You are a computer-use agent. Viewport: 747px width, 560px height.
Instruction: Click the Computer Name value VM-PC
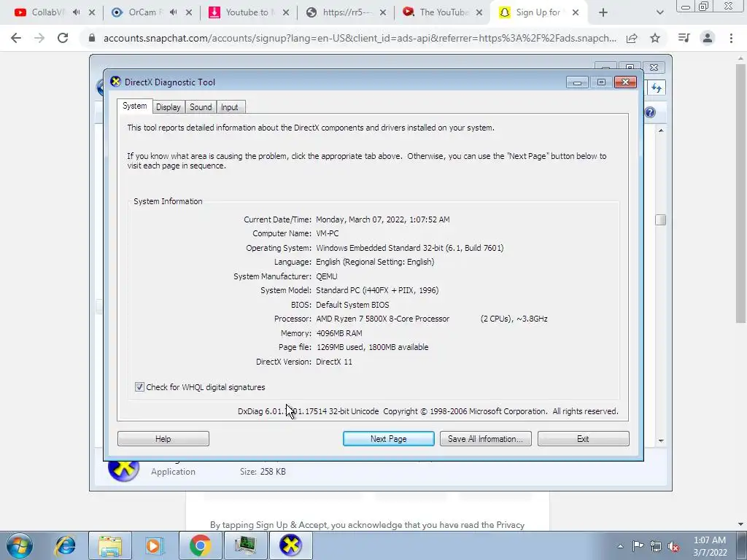pyautogui.click(x=328, y=233)
